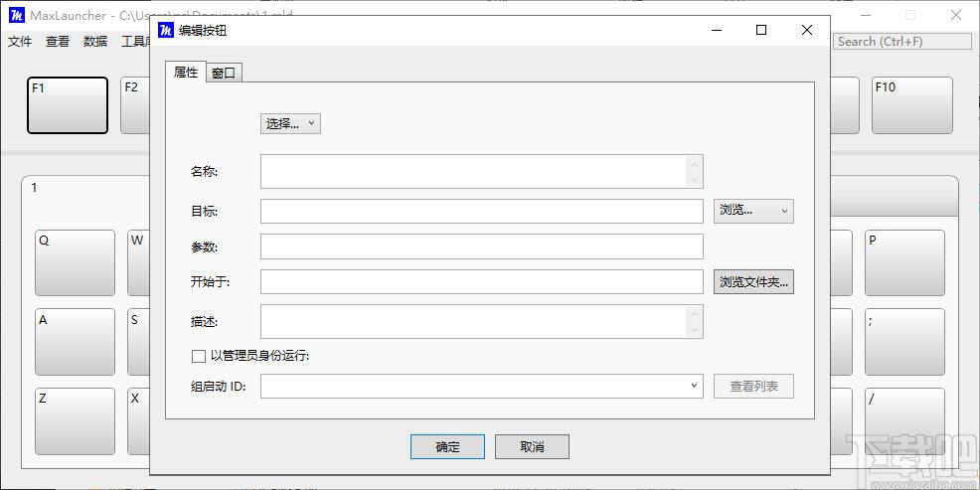Maximize the 编辑按钮 dialog
This screenshot has height=490, width=980.
tap(761, 30)
